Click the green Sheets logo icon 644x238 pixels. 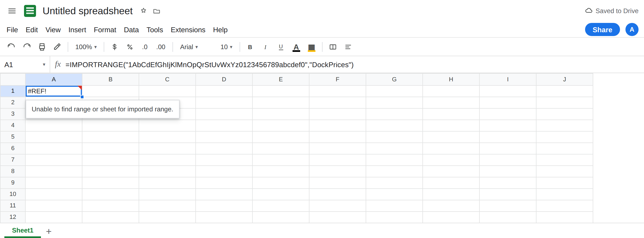[x=30, y=11]
